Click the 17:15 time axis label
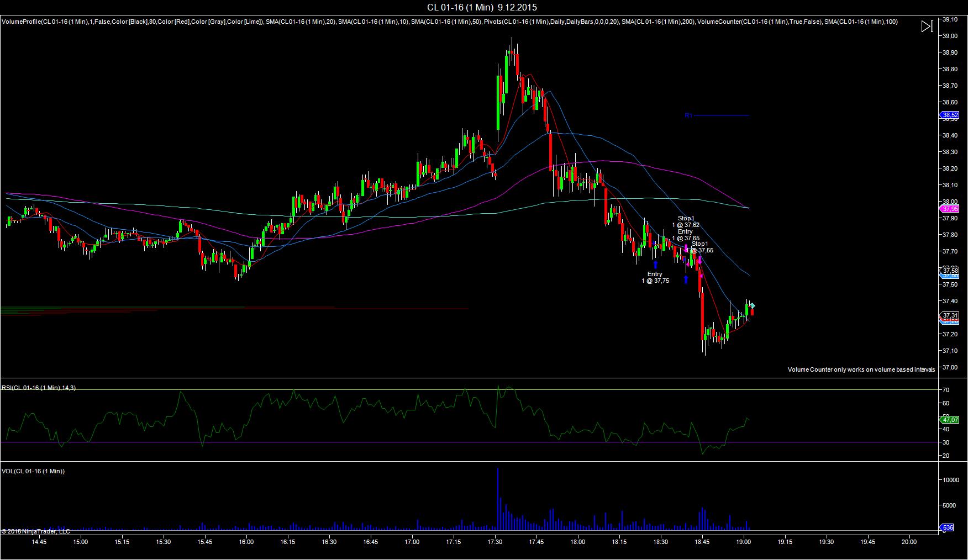This screenshot has height=560, width=968. coord(454,542)
